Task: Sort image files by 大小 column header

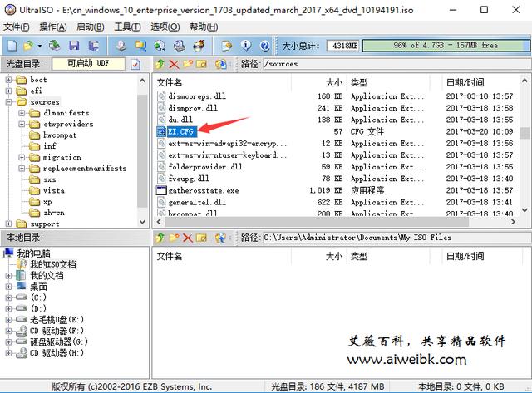Action: click(334, 82)
